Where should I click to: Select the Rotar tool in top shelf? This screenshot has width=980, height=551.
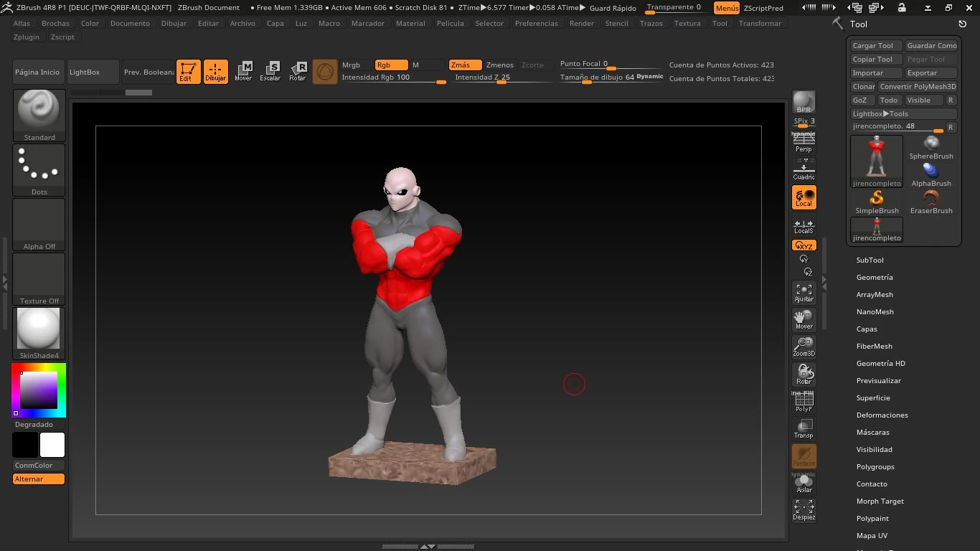(x=298, y=72)
